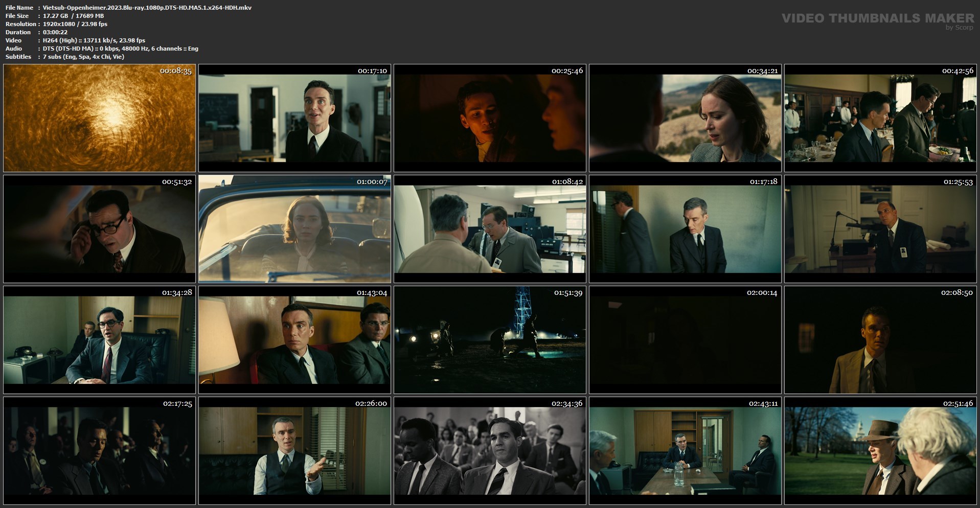Select the thumbnail at 01:34:28
Screen dimensions: 980x508
[x=99, y=340]
